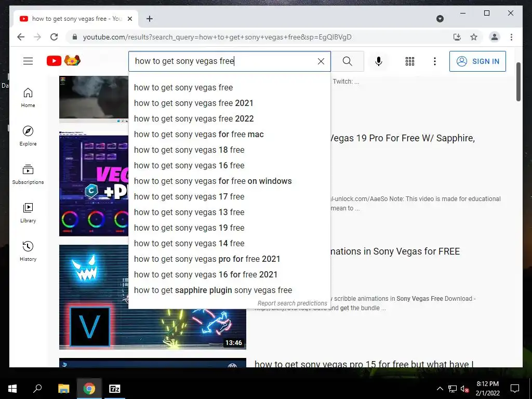Screen dimensions: 532x399
Task: Open YouTube settings three-dot menu
Action: pos(435,61)
